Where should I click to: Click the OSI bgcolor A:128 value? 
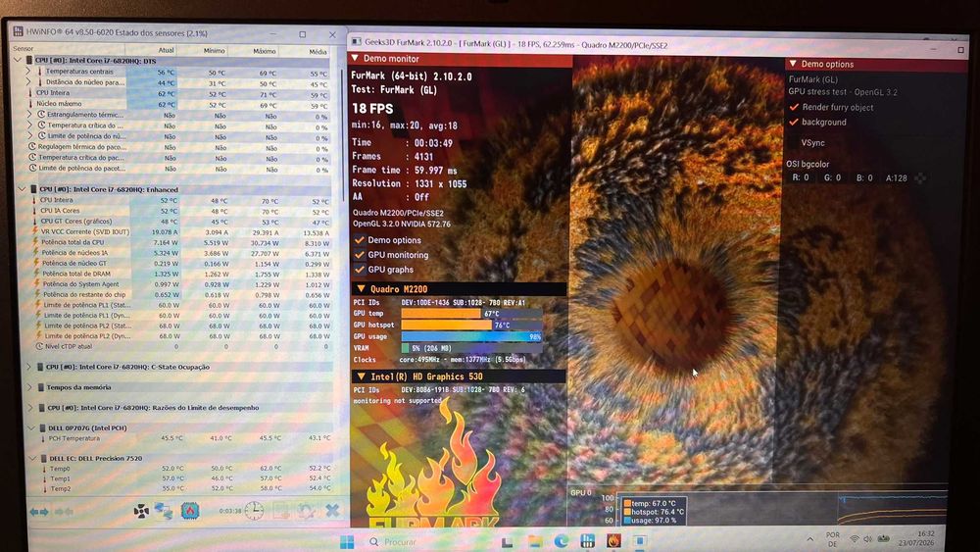897,178
